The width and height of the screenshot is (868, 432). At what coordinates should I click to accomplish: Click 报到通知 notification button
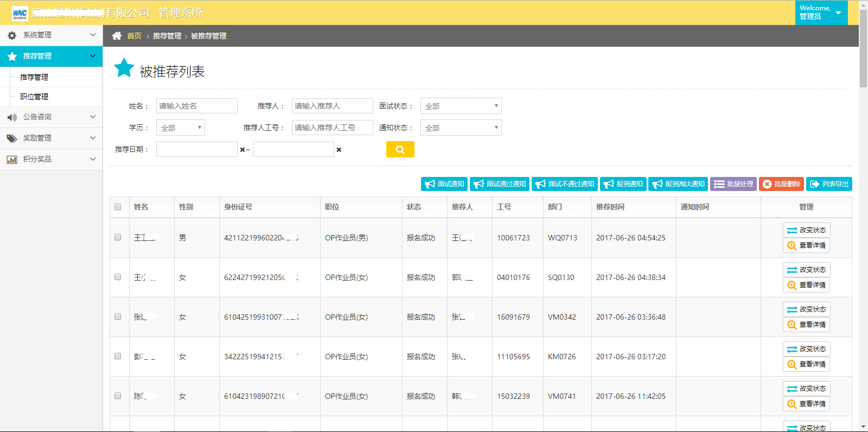(x=623, y=184)
